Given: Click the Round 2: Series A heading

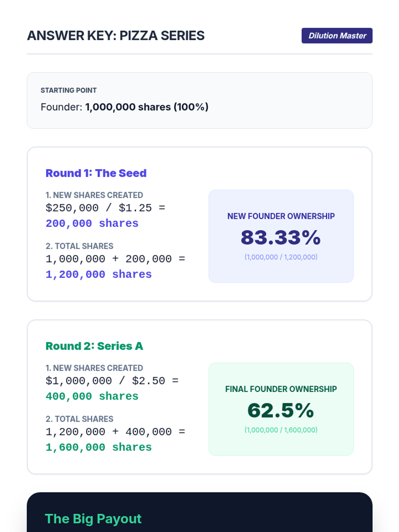Looking at the screenshot, I should point(94,346).
